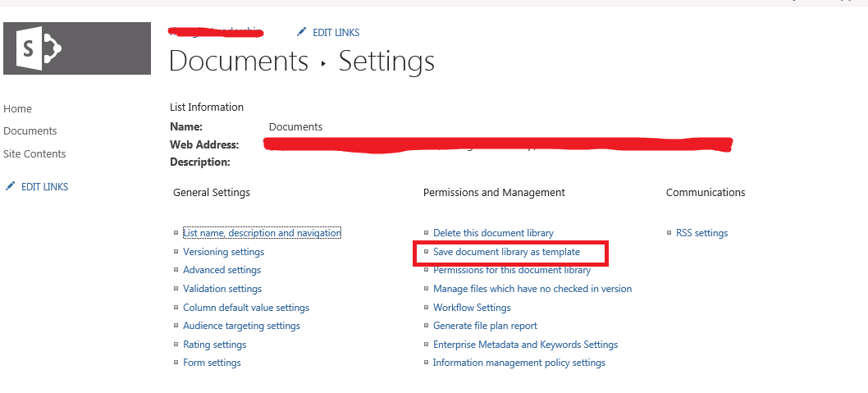Click Save document library as template
Screen dimensions: 868x393
pyautogui.click(x=506, y=252)
